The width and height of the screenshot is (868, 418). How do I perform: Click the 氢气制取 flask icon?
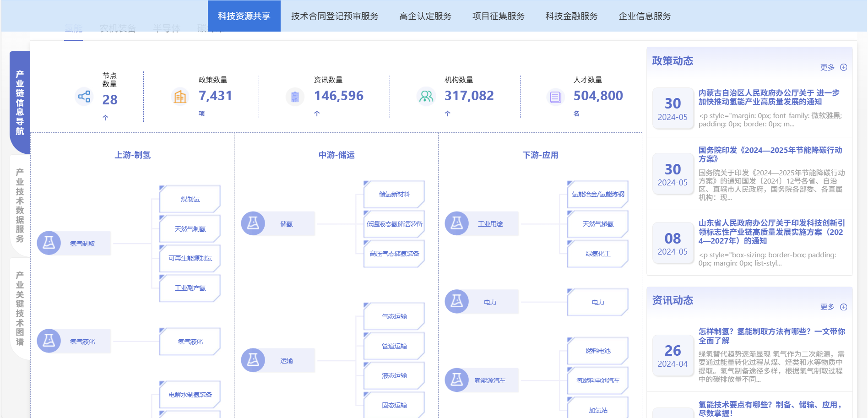49,243
